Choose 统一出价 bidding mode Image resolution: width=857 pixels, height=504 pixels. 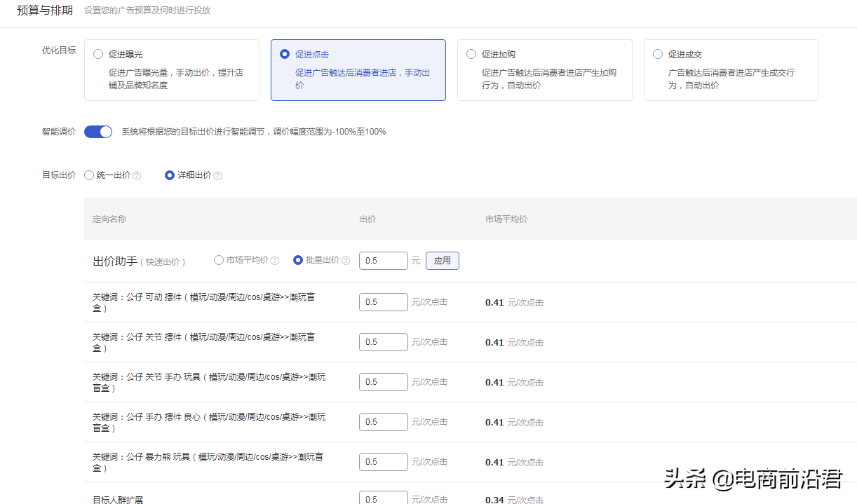click(x=89, y=175)
